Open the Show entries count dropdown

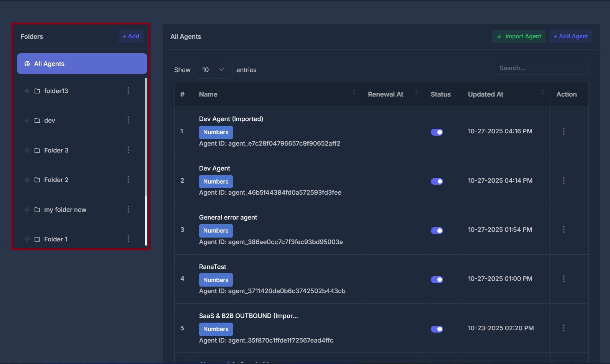213,70
